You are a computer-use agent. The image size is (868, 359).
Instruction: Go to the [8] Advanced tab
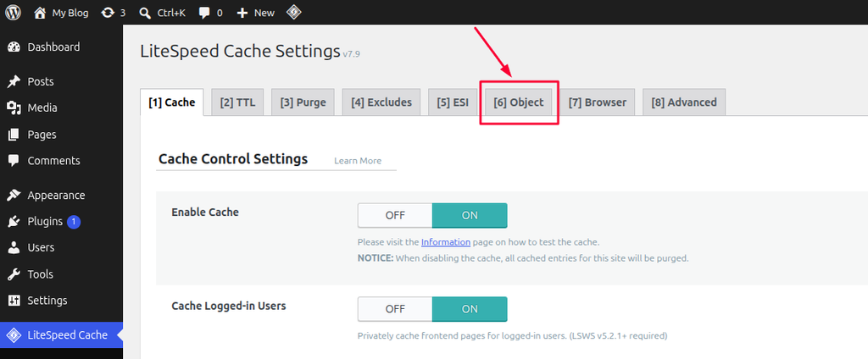pos(684,102)
